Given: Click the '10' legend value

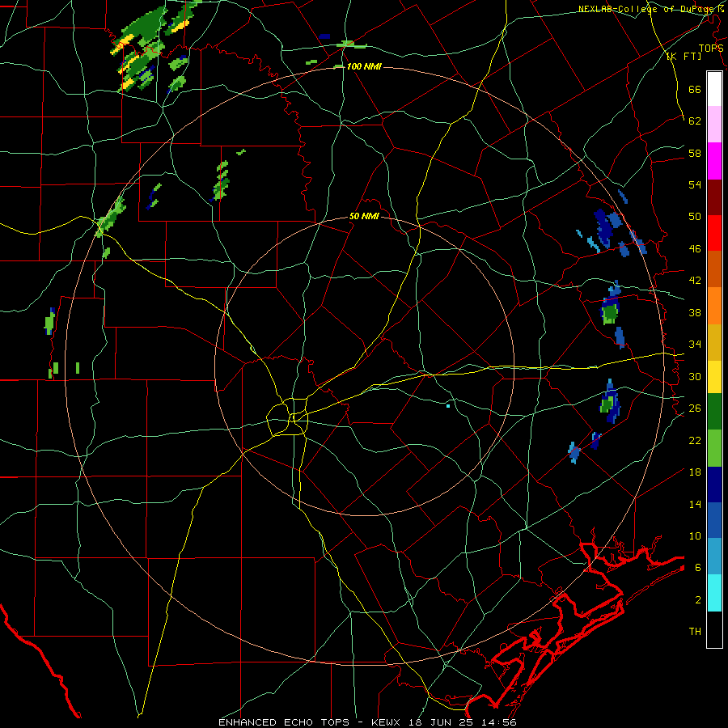Looking at the screenshot, I should coord(695,535).
